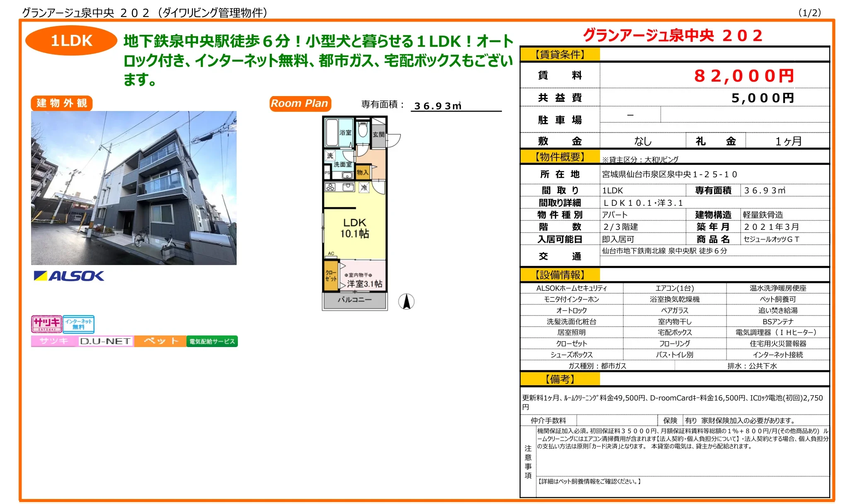Click the 階数 value 2/3階建
Viewport: 852px width, 504px height.
tap(620, 227)
